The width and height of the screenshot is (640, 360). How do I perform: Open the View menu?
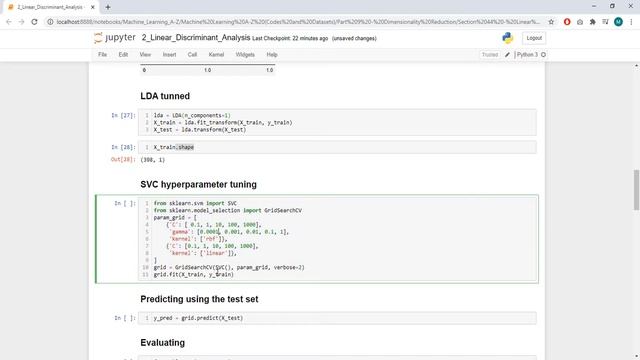point(145,55)
